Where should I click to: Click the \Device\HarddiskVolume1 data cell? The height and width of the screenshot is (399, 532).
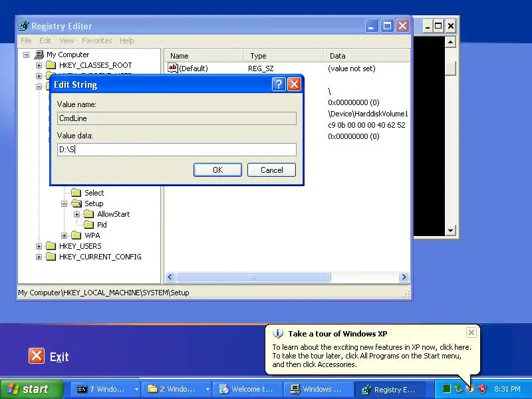368,114
